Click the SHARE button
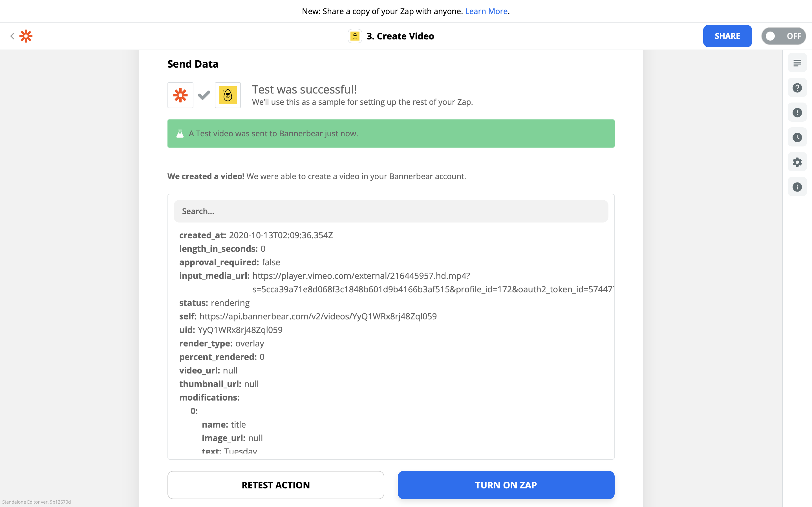812x507 pixels. [727, 36]
